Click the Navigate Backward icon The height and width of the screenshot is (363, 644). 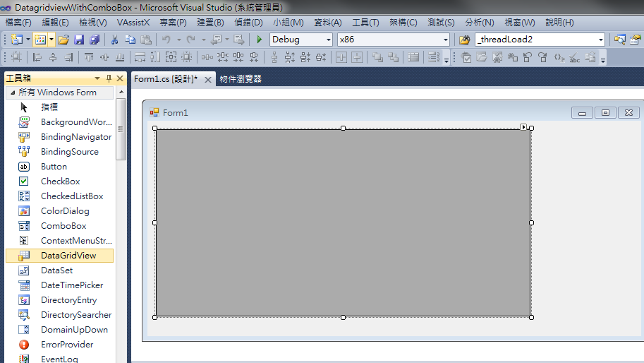(216, 40)
